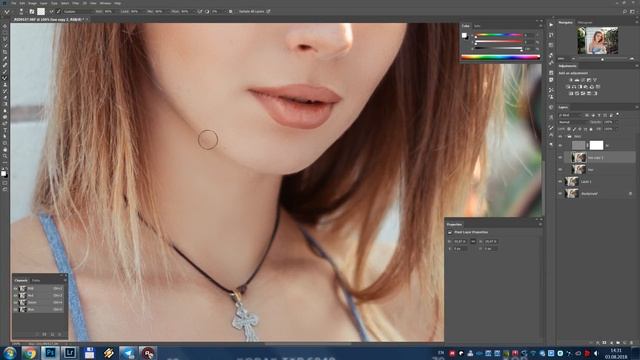Toggle Blue channel visibility

[16, 309]
